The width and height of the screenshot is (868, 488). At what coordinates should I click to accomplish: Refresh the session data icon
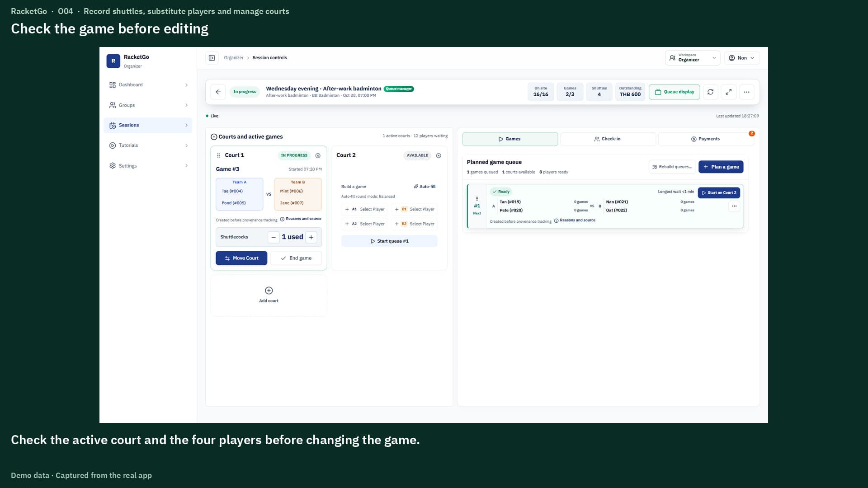tap(710, 92)
